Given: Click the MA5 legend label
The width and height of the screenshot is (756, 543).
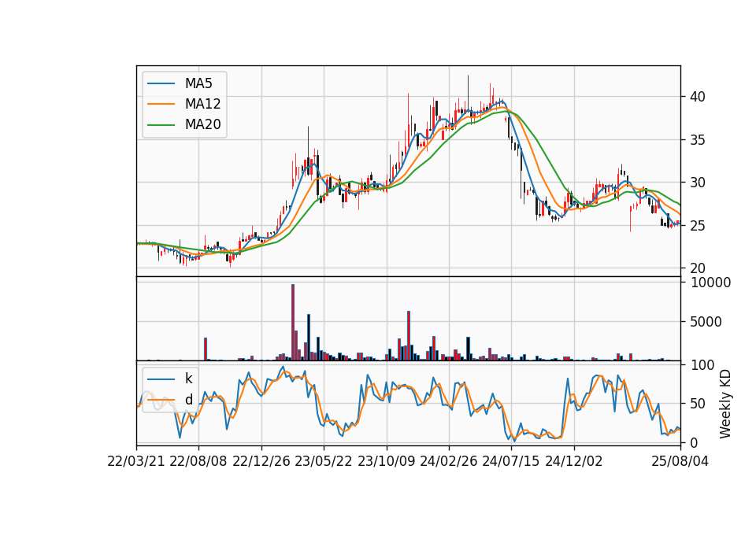Looking at the screenshot, I should tap(198, 83).
